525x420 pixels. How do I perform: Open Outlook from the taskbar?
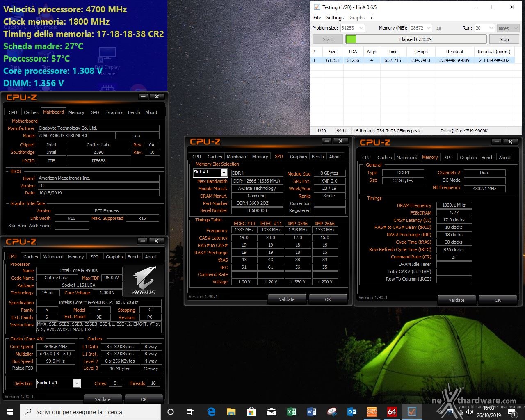pos(352,412)
